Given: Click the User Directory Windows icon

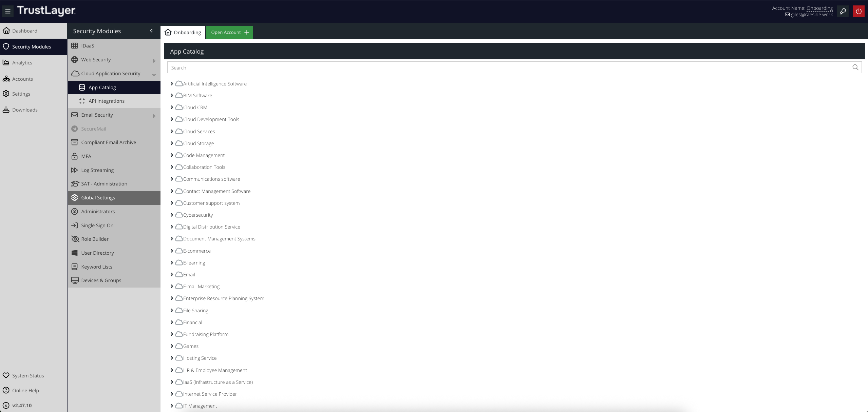Looking at the screenshot, I should coord(75,253).
